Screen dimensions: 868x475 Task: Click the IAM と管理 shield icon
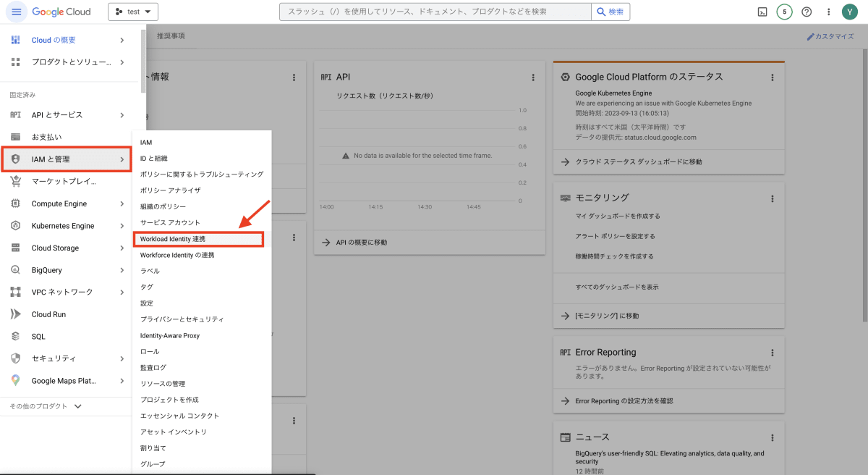point(16,159)
